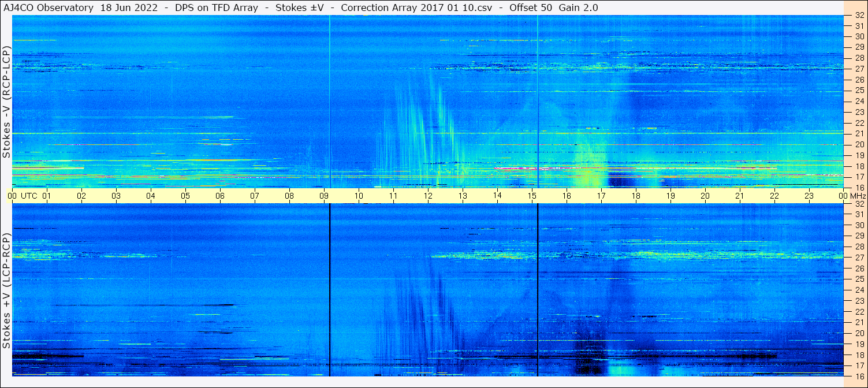Screen dimensions: 868x388
Task: Click the '14' hour tick label
Action: click(497, 196)
